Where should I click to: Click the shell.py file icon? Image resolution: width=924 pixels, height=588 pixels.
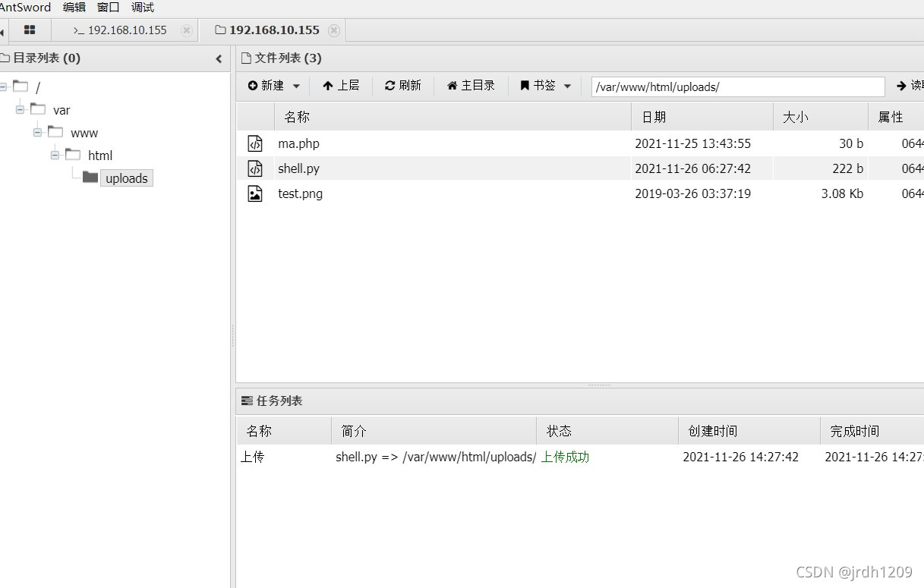(x=255, y=168)
